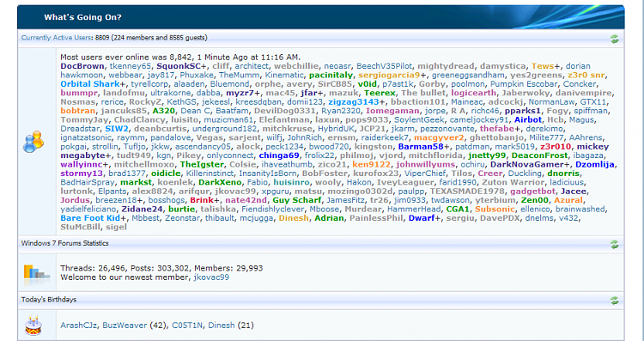
Task: Open the Jacee member profile
Action: [x=574, y=192]
